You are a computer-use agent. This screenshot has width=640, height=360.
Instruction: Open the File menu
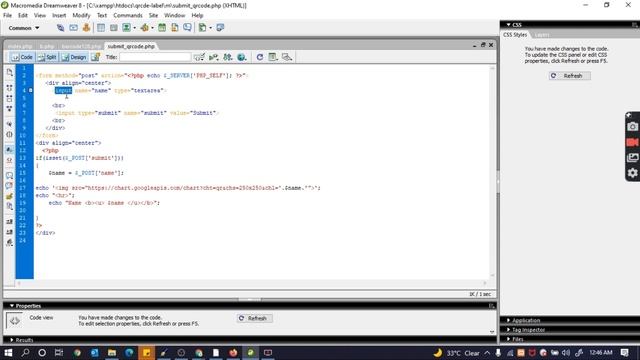pos(7,15)
